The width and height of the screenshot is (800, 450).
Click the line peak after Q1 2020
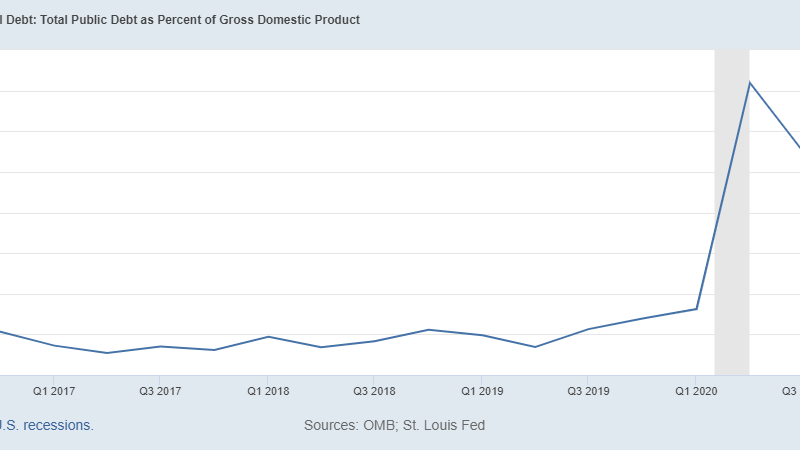750,82
